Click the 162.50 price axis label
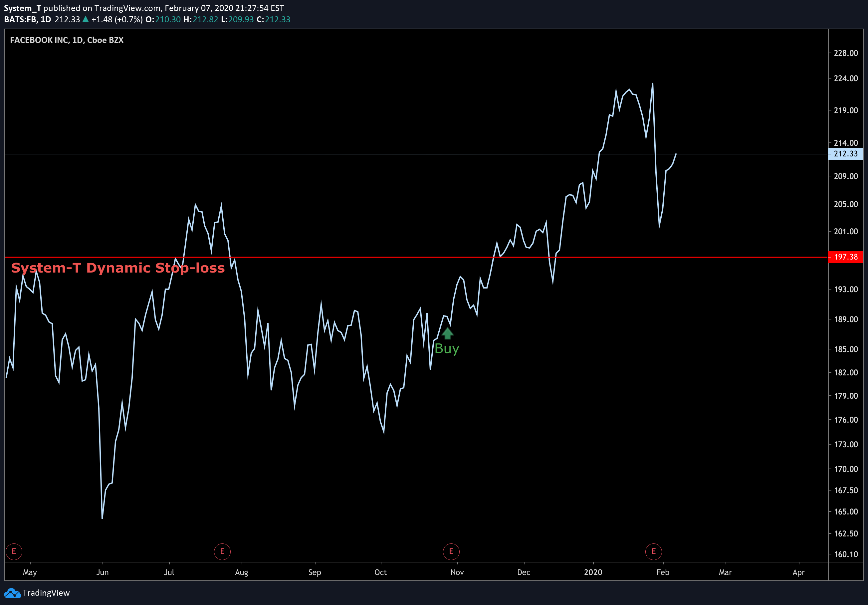868x605 pixels. (x=846, y=533)
